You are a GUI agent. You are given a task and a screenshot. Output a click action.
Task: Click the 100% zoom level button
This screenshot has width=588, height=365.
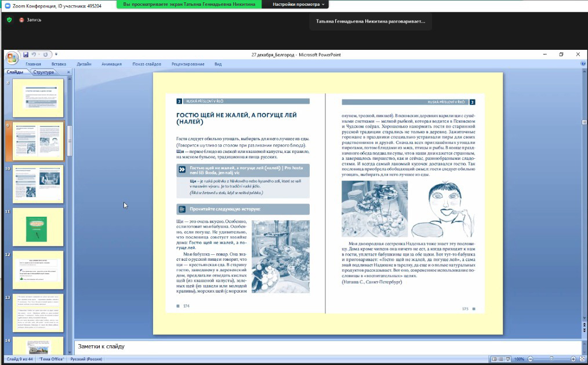(x=519, y=359)
